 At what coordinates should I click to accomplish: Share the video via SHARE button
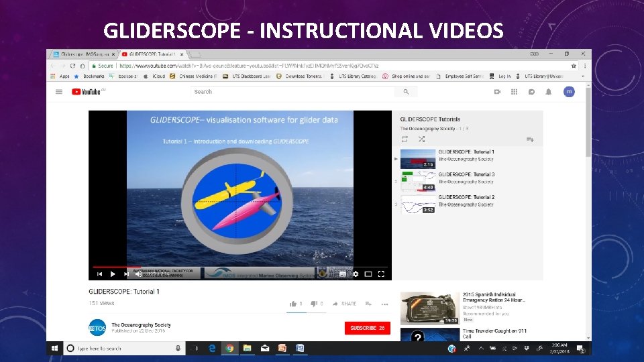344,304
